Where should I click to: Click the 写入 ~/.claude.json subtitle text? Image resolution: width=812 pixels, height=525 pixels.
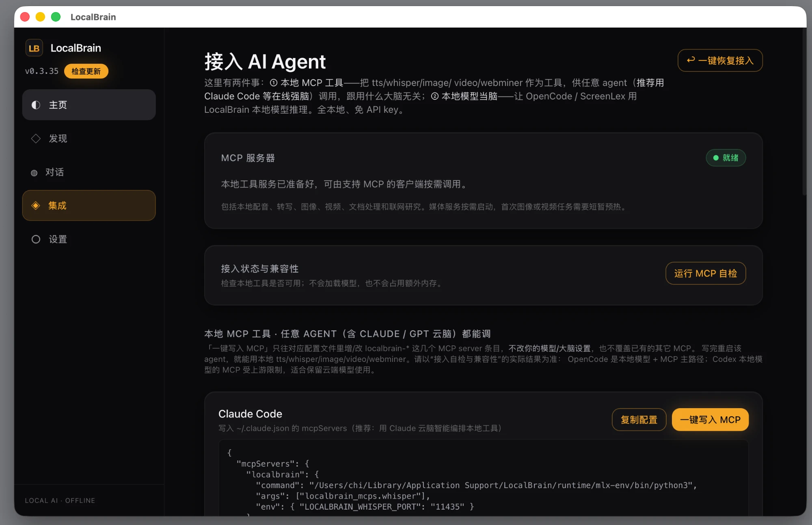pyautogui.click(x=361, y=428)
